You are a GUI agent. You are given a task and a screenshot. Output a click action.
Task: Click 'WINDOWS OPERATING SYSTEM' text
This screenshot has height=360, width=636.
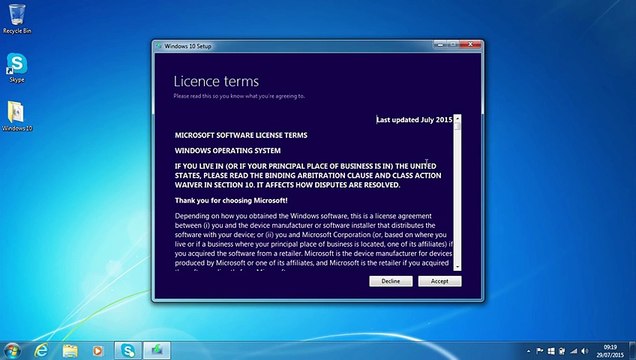click(228, 150)
